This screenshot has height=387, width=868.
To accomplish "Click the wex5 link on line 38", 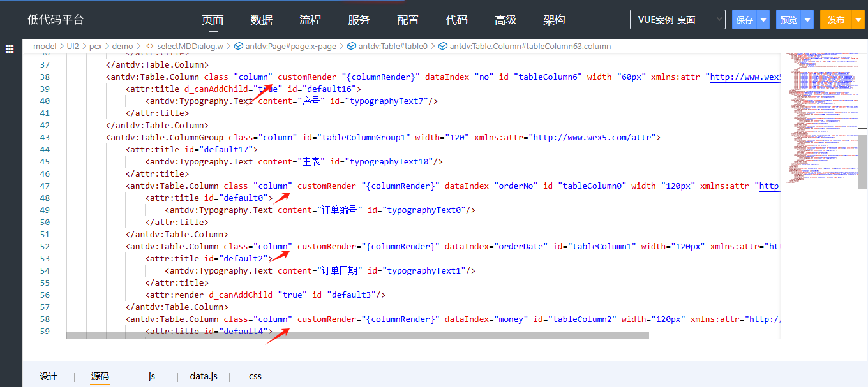I will 745,77.
